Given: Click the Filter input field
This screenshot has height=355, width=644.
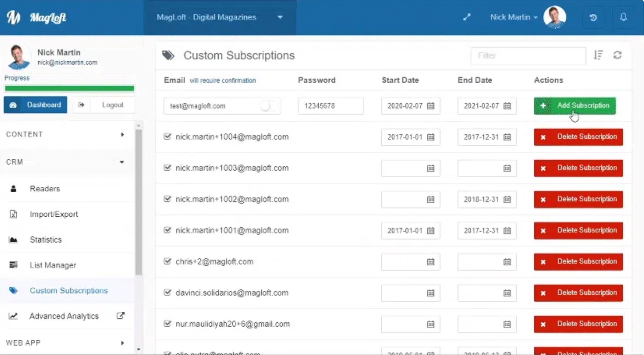Looking at the screenshot, I should point(528,56).
